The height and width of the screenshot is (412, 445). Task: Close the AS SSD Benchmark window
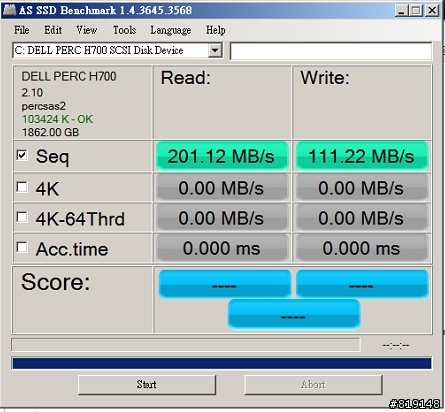click(432, 11)
